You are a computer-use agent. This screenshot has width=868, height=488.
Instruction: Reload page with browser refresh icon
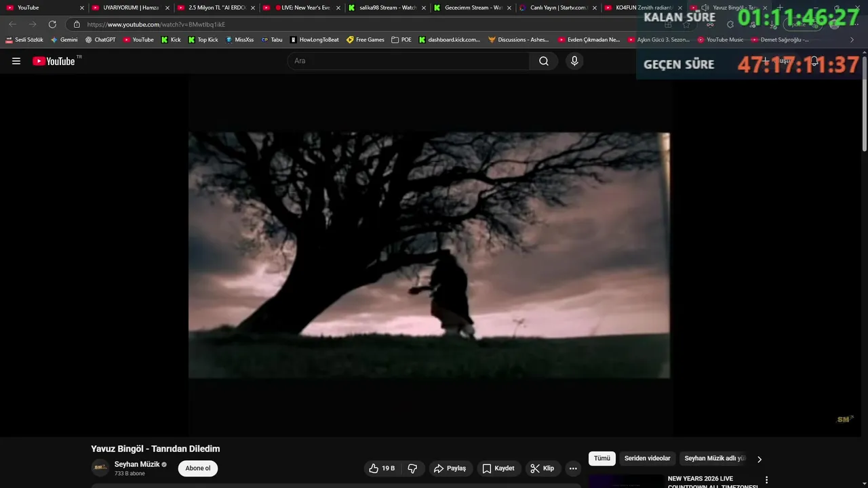pyautogui.click(x=52, y=24)
